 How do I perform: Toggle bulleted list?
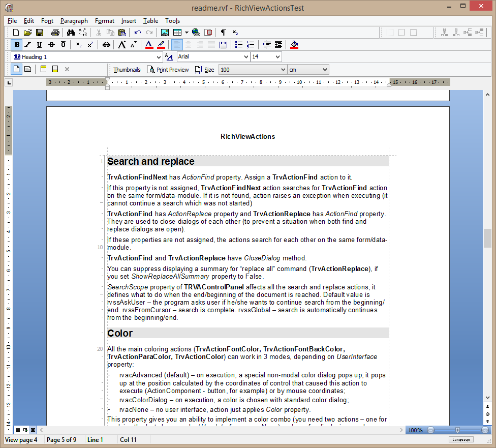239,45
